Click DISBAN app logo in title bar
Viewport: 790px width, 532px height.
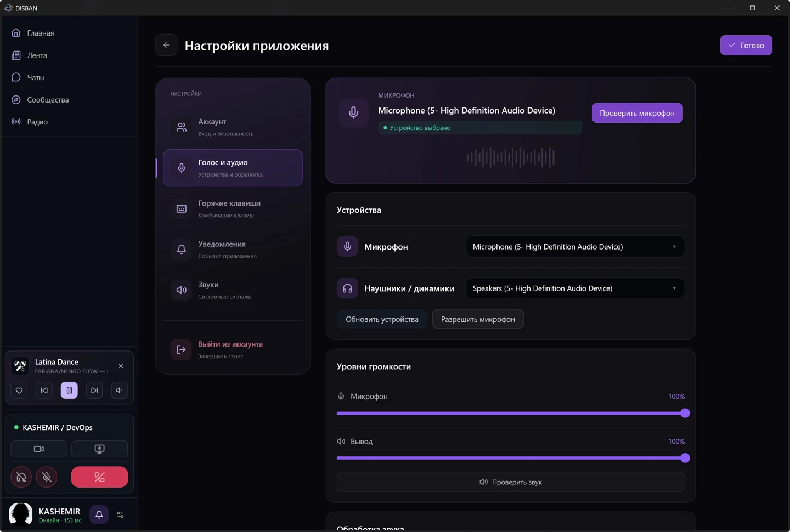pyautogui.click(x=8, y=8)
